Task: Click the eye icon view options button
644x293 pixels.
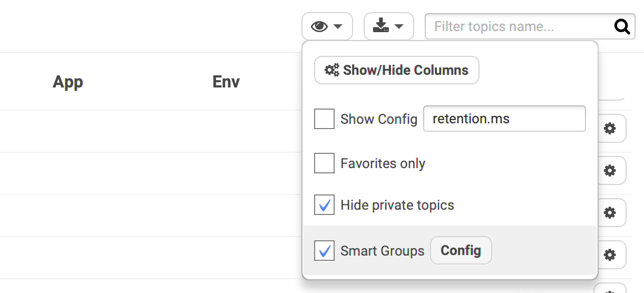Action: 319,26
